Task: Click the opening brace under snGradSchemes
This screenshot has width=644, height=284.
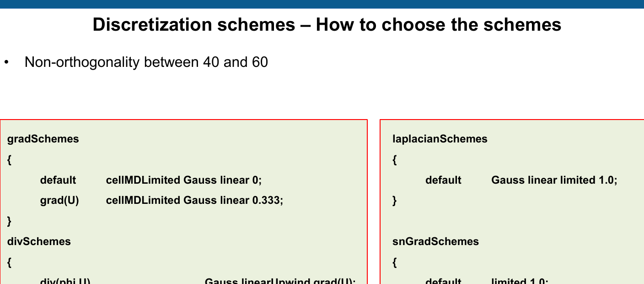Action: 395,262
